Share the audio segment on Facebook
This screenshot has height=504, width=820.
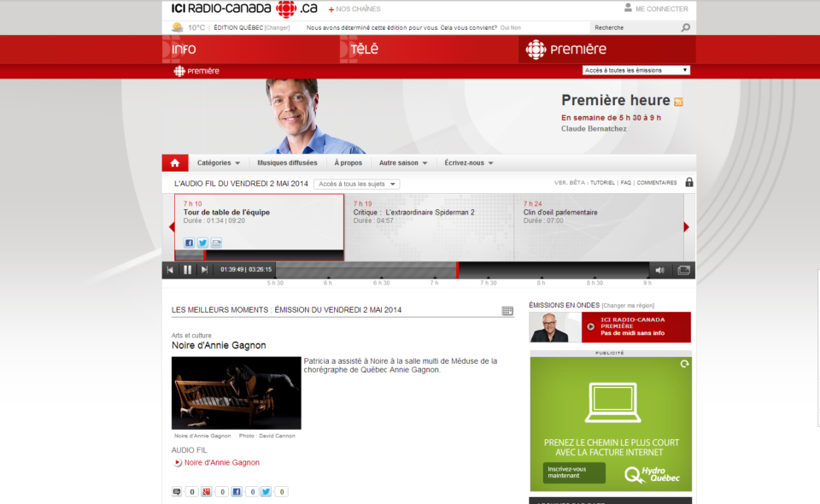pyautogui.click(x=189, y=243)
